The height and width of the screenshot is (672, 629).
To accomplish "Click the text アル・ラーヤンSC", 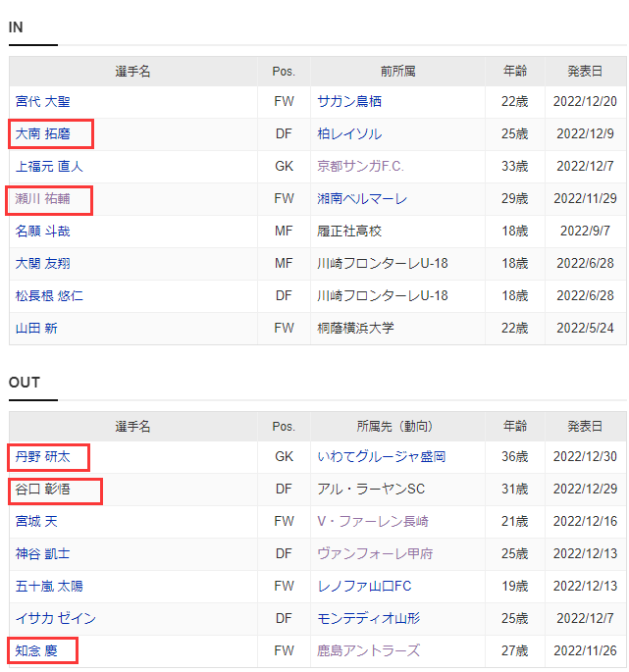I will 371,489.
